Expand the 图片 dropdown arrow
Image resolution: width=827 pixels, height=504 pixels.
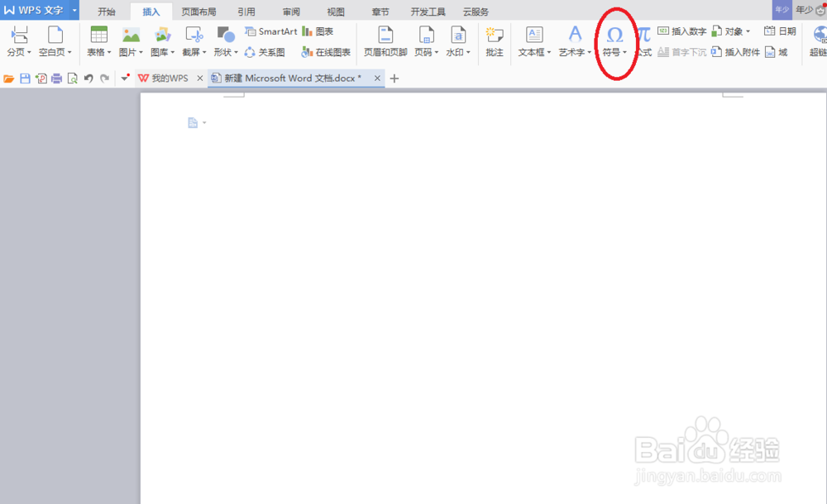tap(141, 52)
